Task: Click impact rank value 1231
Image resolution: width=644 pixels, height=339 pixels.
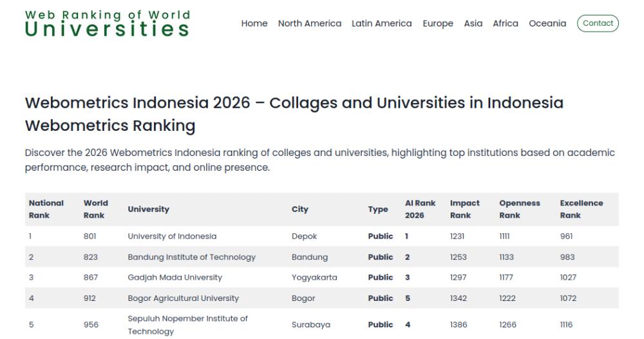Action: click(457, 237)
